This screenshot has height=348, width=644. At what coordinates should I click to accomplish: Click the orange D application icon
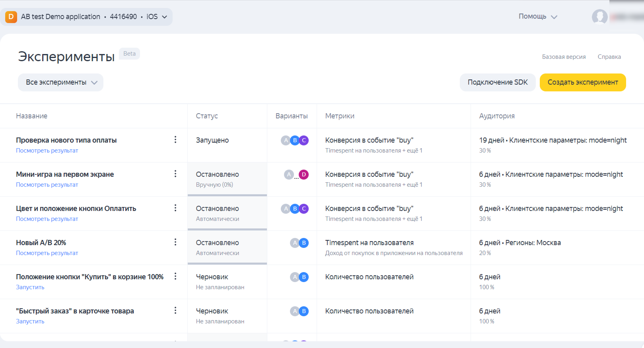click(11, 17)
